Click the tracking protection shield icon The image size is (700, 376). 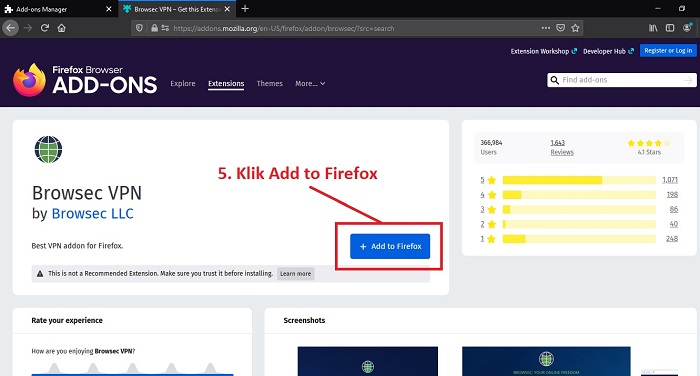point(139,28)
